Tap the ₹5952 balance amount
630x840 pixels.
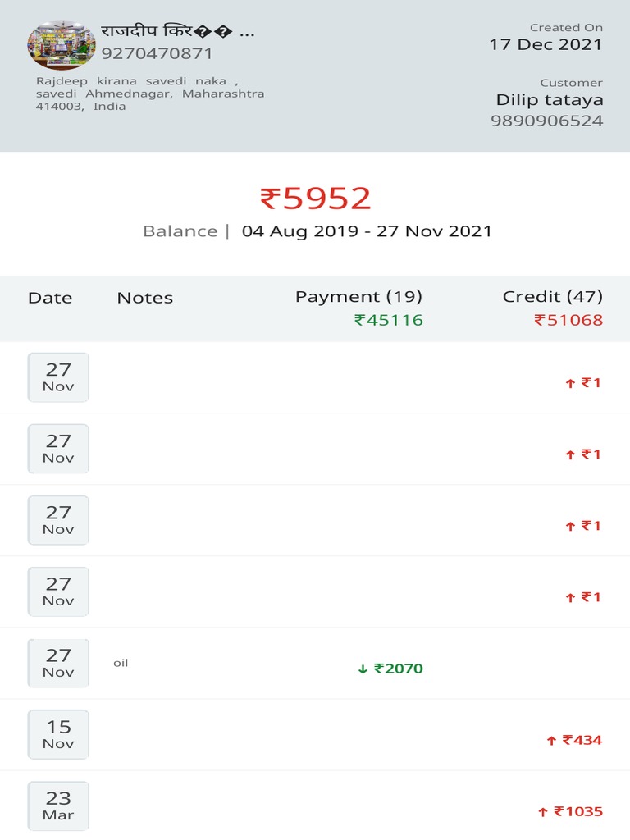315,199
